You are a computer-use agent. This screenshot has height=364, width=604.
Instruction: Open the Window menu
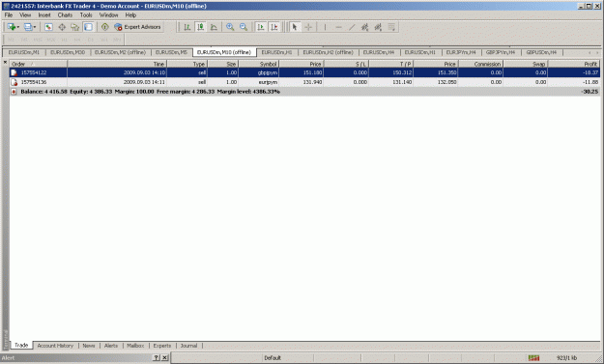tap(108, 15)
